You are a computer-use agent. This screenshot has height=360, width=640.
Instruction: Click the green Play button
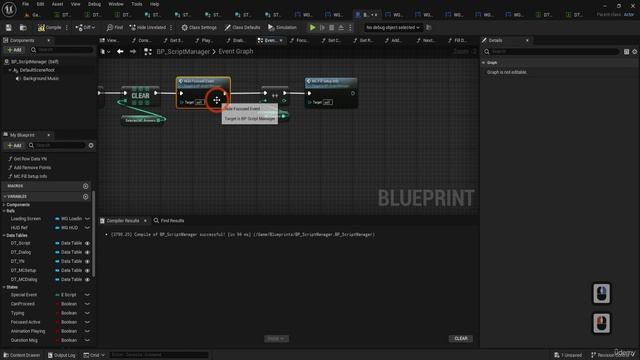pos(312,28)
